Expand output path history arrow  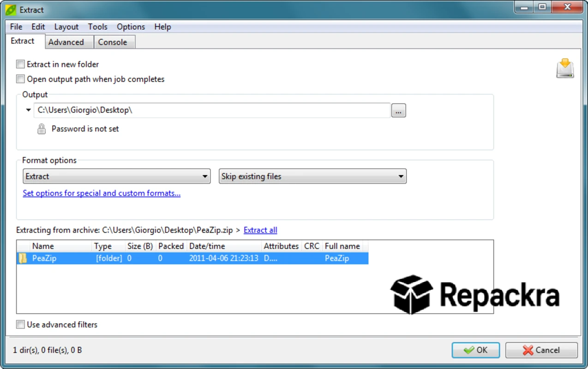coord(29,110)
